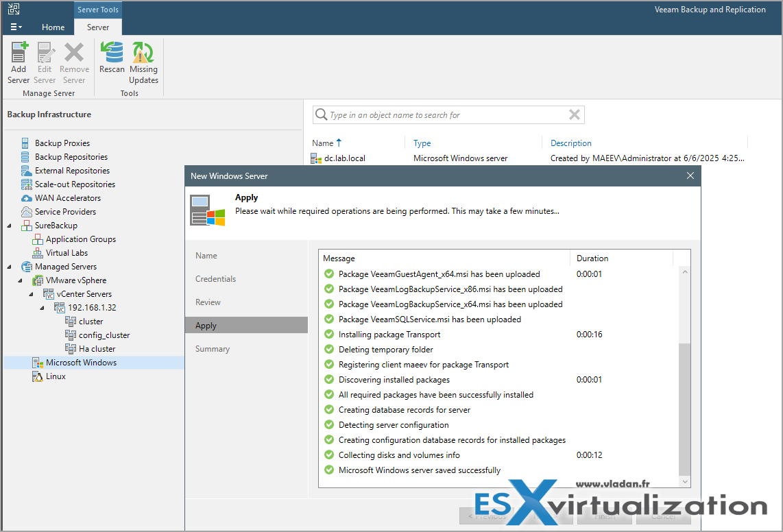Switch to the Server ribbon tab
The image size is (783, 532).
tap(98, 27)
